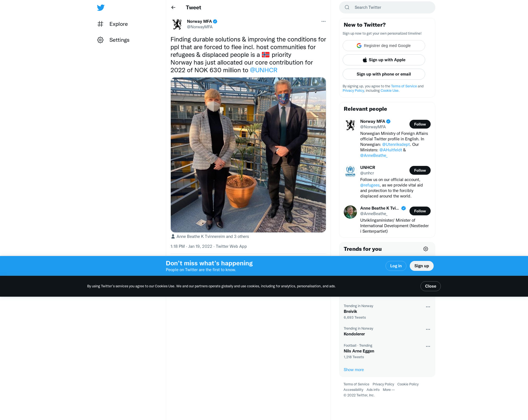
Task: Open more options for the Kondolerer trend
Action: click(428, 329)
